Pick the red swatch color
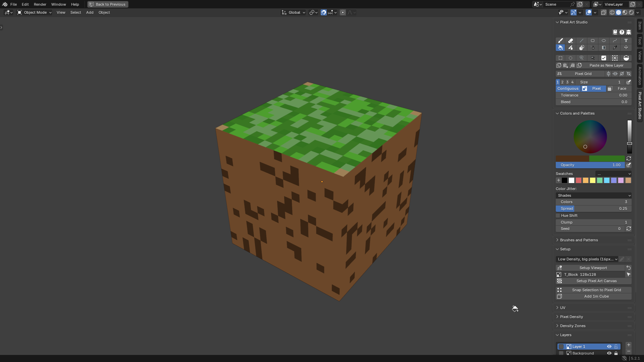644x362 pixels. (x=579, y=180)
